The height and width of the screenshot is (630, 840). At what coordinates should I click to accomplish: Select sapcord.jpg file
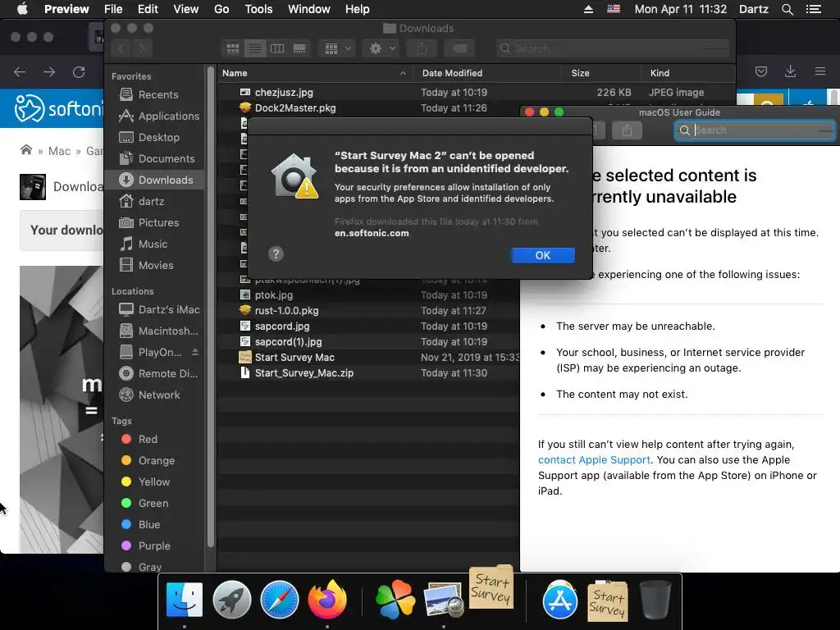click(282, 326)
